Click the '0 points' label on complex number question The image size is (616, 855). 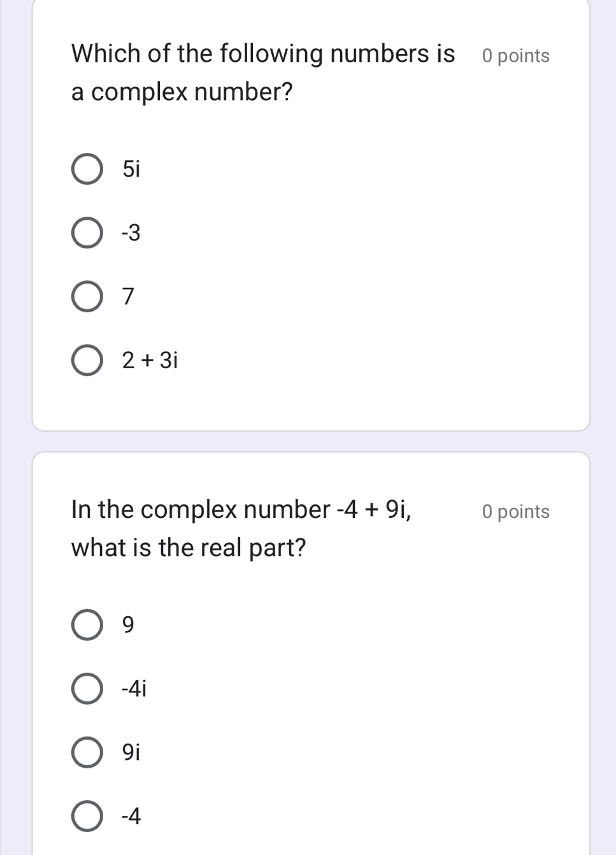(516, 56)
